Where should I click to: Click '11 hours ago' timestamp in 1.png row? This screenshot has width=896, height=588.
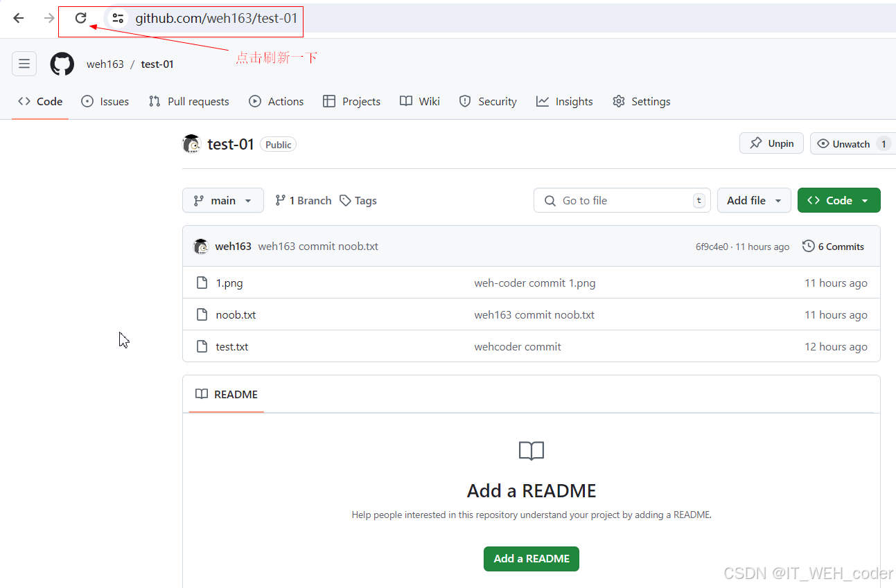point(836,283)
